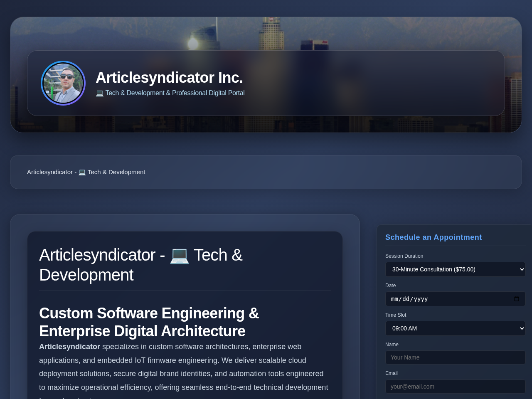Viewport: 532px width, 399px height.
Task: Click the 'Your Name' input field
Action: [x=456, y=357]
